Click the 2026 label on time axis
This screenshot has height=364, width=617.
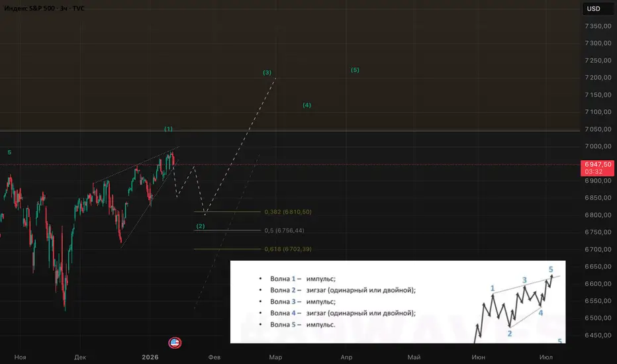[150, 357]
